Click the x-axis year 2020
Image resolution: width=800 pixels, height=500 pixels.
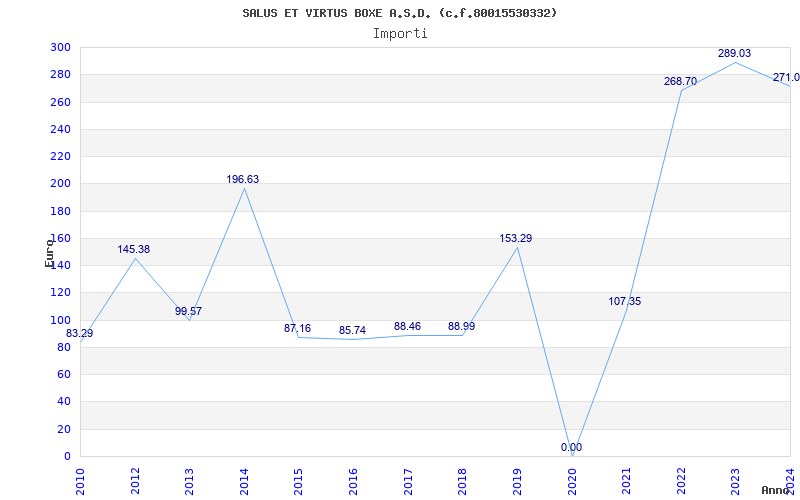571,481
